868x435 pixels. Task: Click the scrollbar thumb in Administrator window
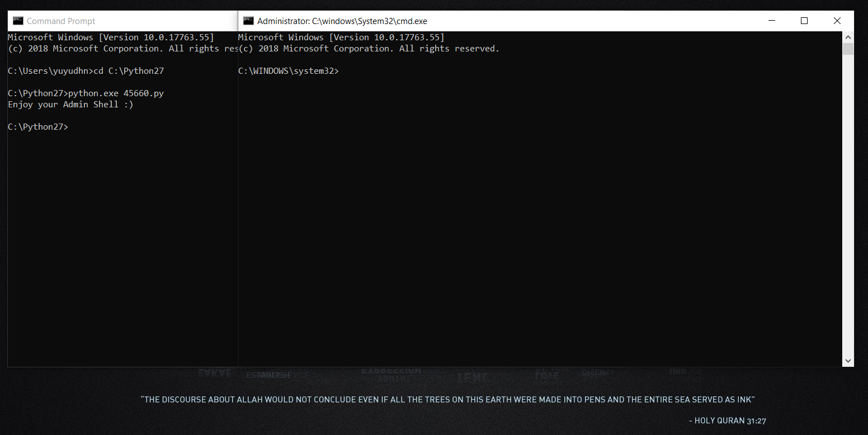click(x=848, y=49)
